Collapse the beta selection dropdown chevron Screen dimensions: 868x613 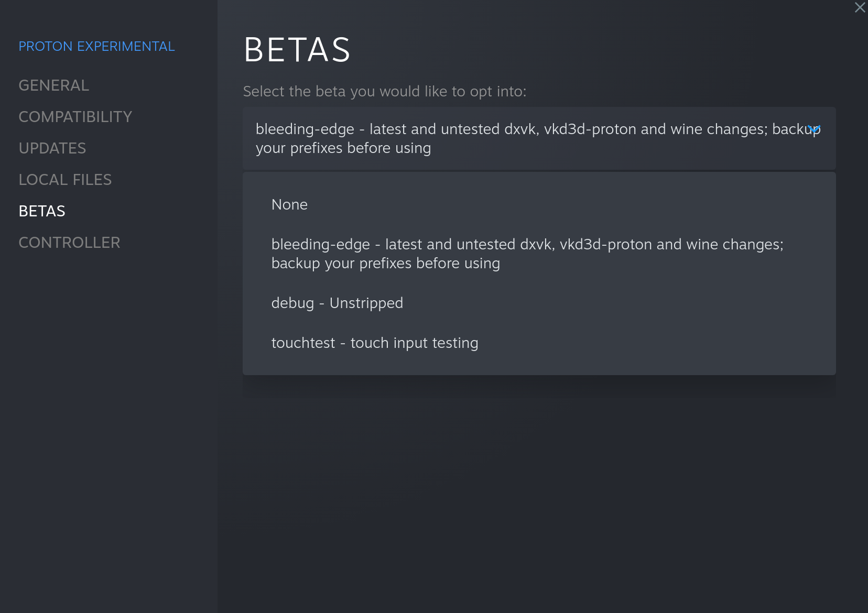point(813,129)
